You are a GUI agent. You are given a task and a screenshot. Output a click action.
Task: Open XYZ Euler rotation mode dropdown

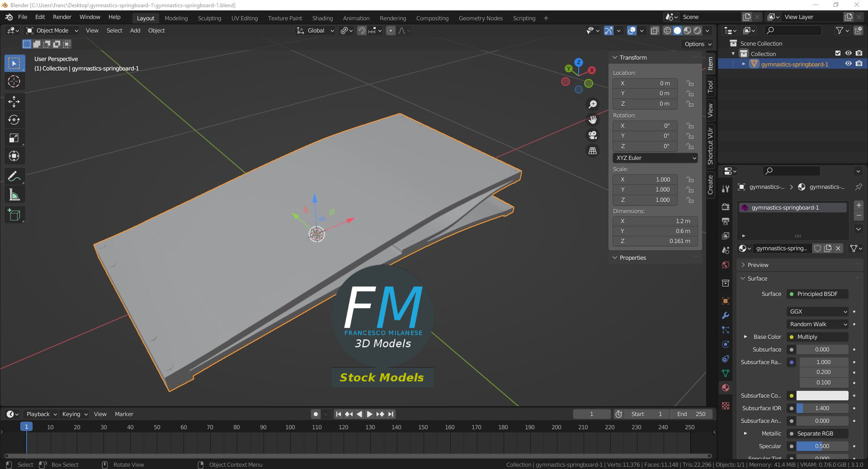[656, 158]
